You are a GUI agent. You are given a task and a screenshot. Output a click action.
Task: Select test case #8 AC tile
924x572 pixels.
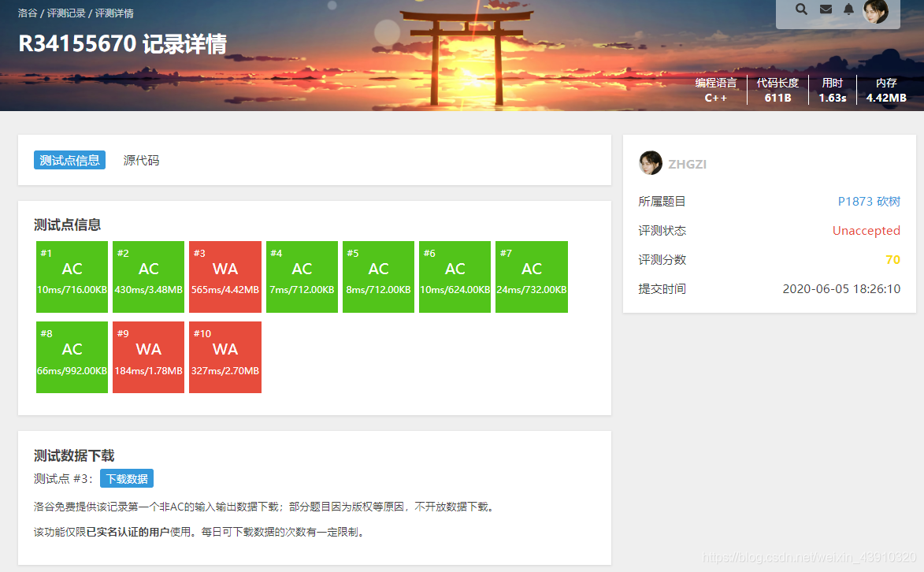pos(72,357)
